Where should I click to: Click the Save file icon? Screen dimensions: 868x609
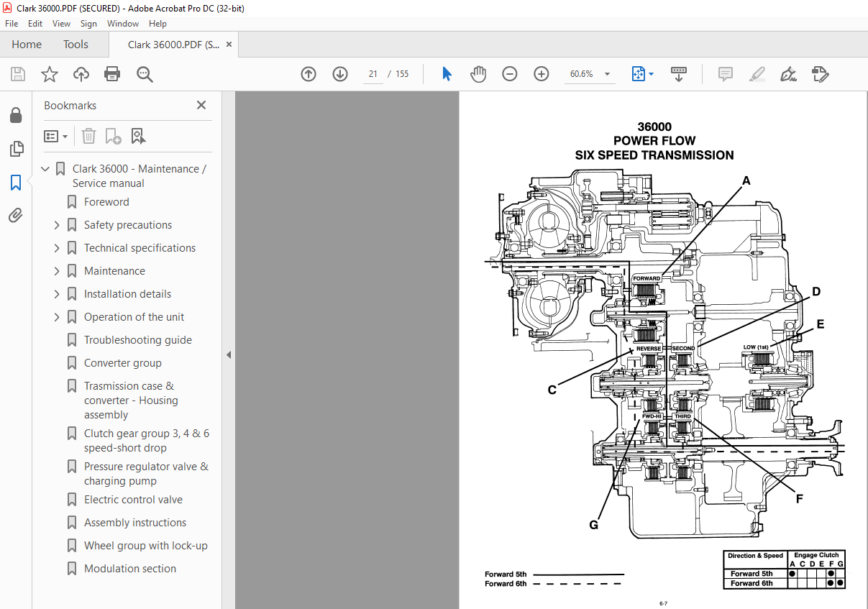tap(18, 74)
